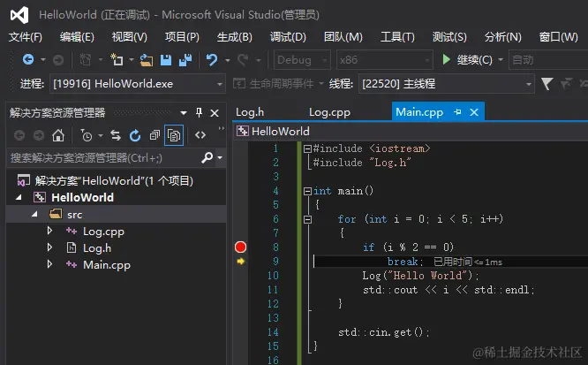The image size is (588, 365).
Task: Switch to the Log.cpp tab
Action: click(x=329, y=112)
